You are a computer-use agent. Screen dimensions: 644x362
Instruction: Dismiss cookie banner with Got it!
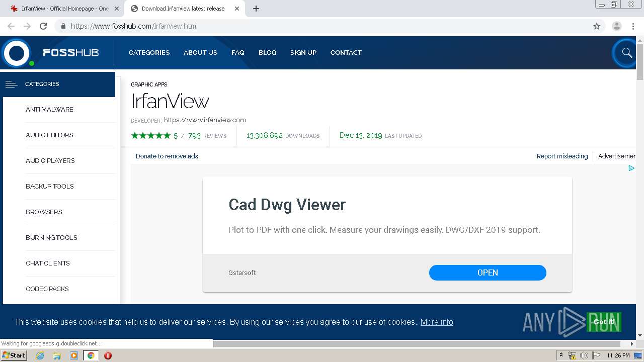[604, 322]
